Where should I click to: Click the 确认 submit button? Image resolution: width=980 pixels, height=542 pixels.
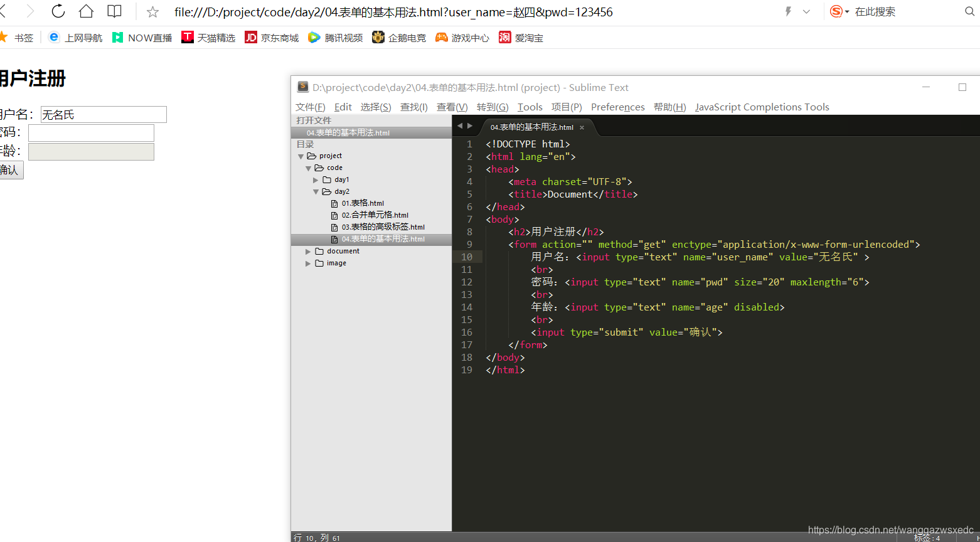pyautogui.click(x=11, y=170)
